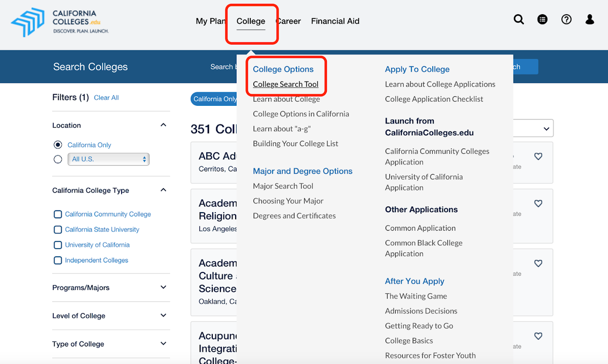This screenshot has height=364, width=608.
Task: Collapse the Location filter section
Action: click(x=163, y=124)
